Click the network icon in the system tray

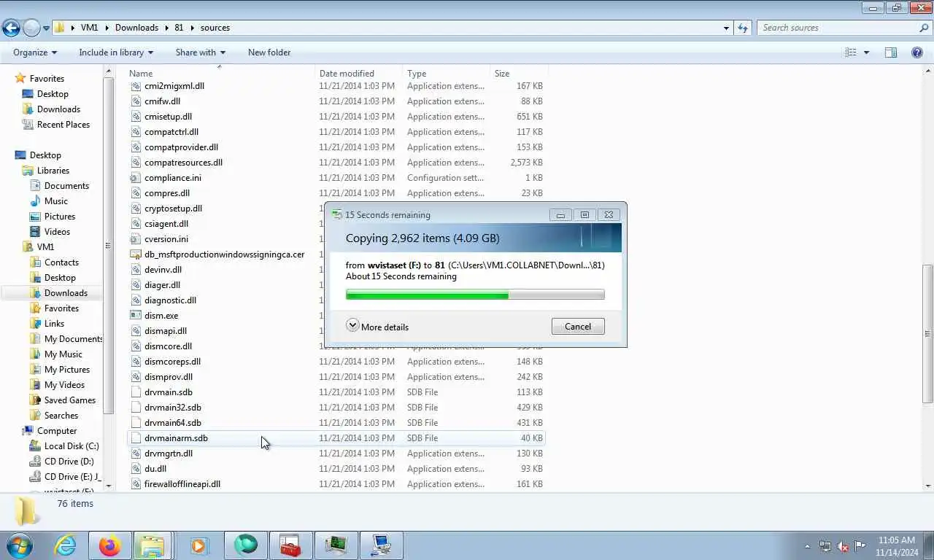(825, 546)
